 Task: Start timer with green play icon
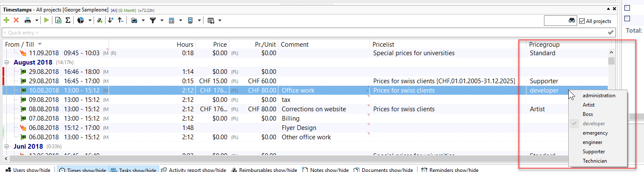click(46, 20)
